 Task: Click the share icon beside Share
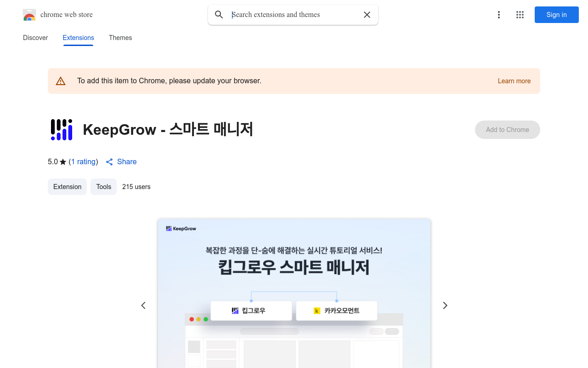(x=109, y=162)
